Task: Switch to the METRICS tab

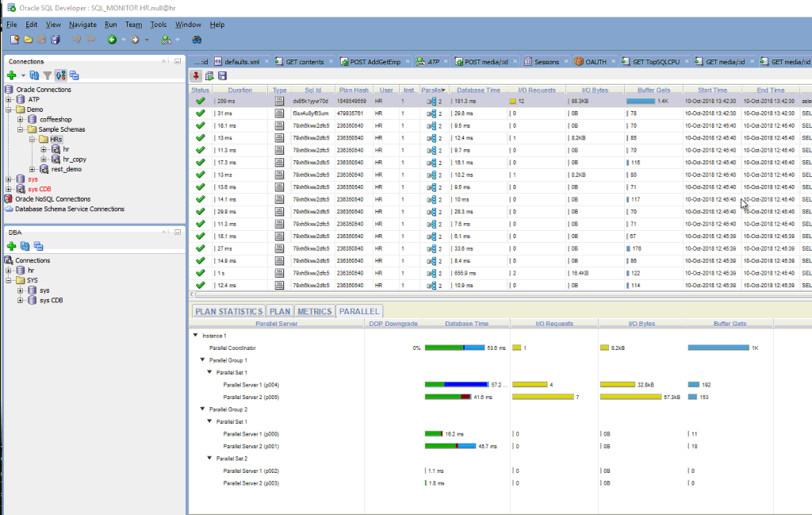Action: [x=314, y=311]
